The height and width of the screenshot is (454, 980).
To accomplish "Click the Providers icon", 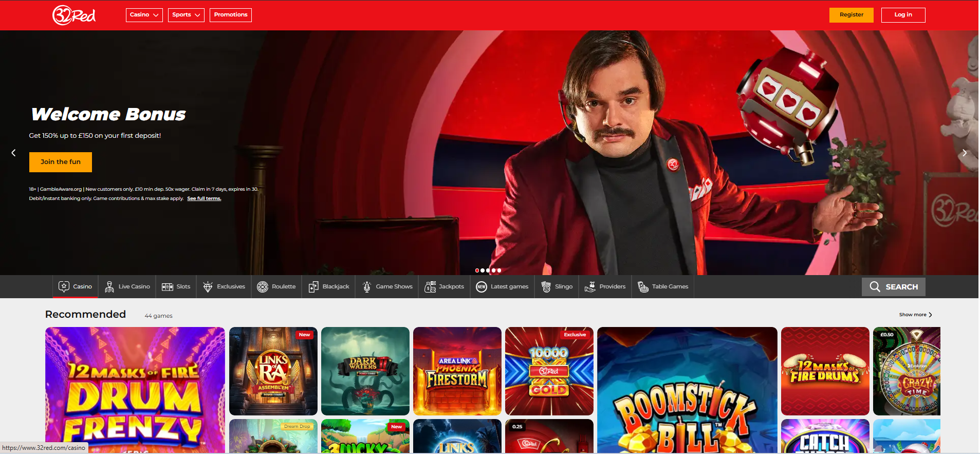I will pyautogui.click(x=590, y=287).
